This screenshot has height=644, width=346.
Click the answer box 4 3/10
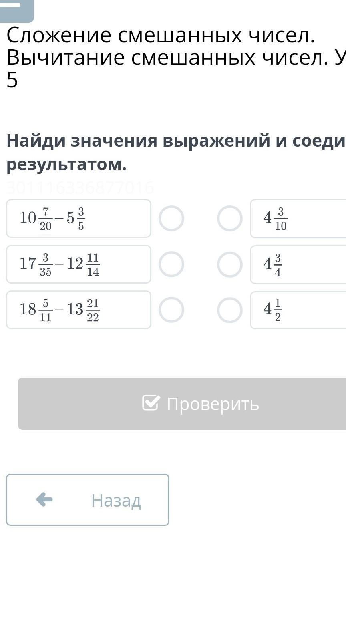(x=298, y=219)
